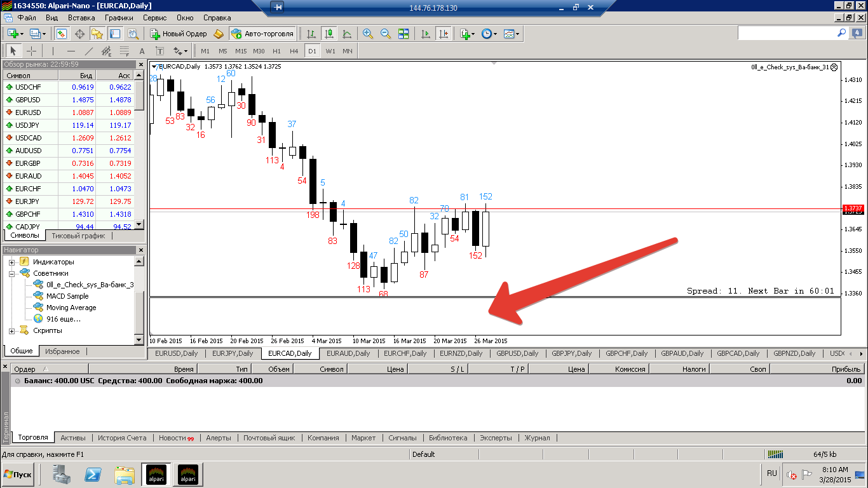
Task: Select the crosshair drawing tool
Action: point(31,51)
